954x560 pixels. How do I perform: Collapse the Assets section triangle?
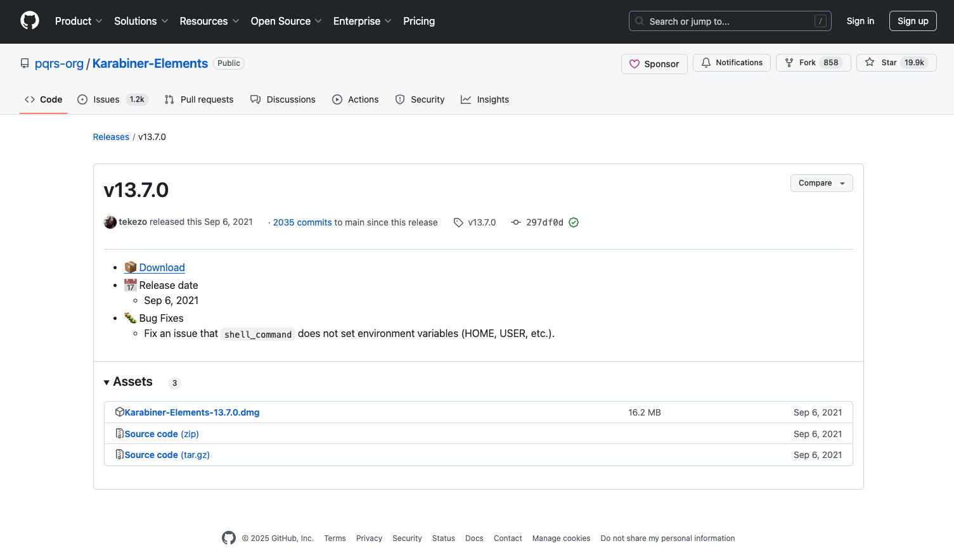[106, 383]
